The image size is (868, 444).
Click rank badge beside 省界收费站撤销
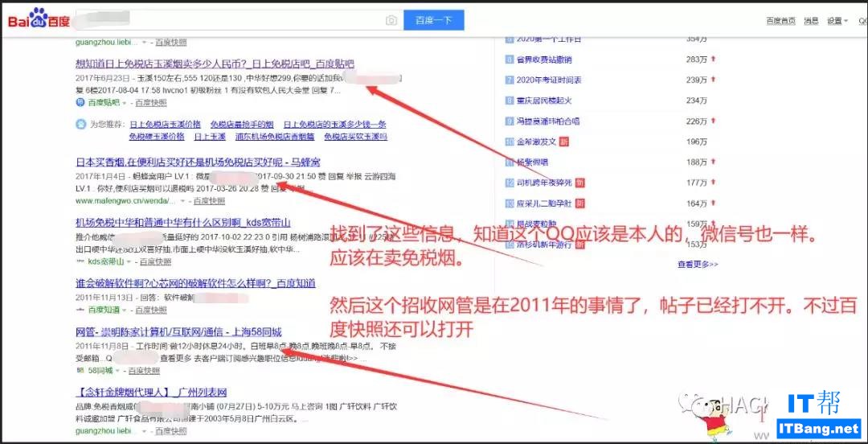coord(510,60)
